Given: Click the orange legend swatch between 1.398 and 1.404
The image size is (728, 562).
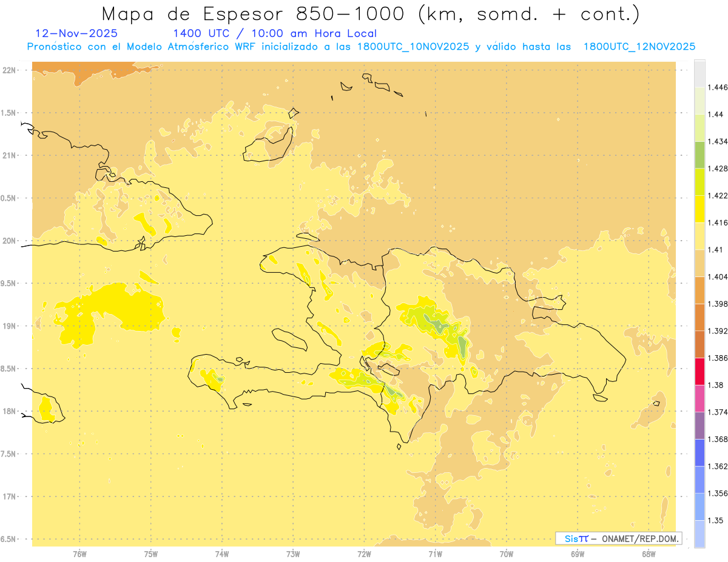Looking at the screenshot, I should [699, 290].
